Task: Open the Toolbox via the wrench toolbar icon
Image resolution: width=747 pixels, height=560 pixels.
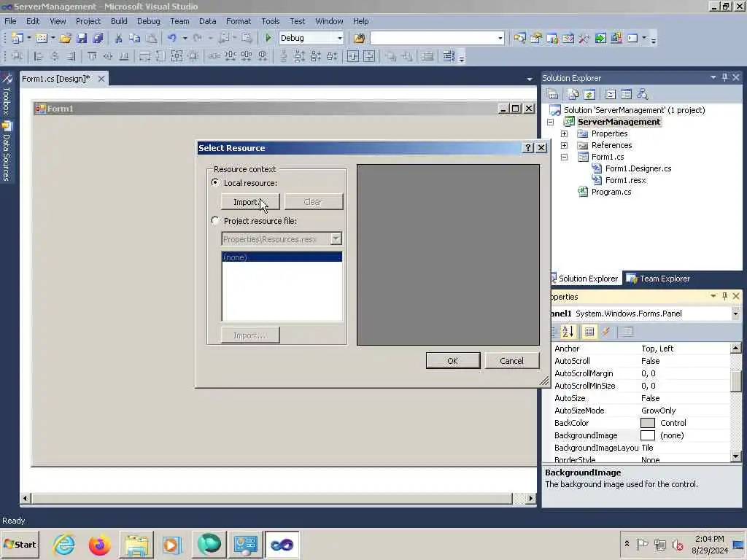Action: pos(584,38)
